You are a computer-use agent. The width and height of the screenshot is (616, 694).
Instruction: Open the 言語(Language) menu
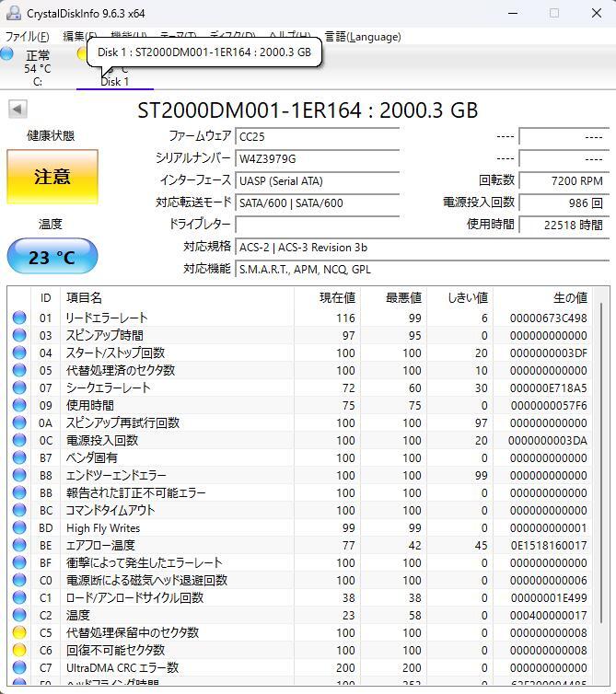point(363,37)
